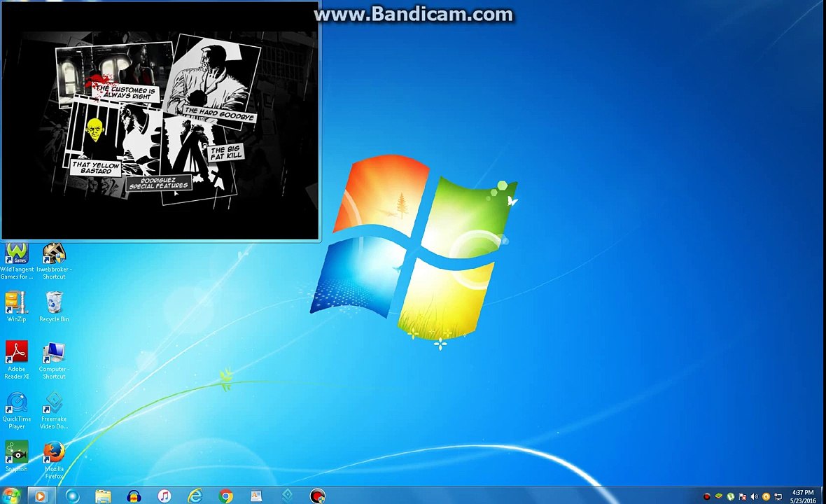Screen dimensions: 826x504
Task: Switch to the Bandicam recorder taskbar icon
Action: click(x=318, y=496)
